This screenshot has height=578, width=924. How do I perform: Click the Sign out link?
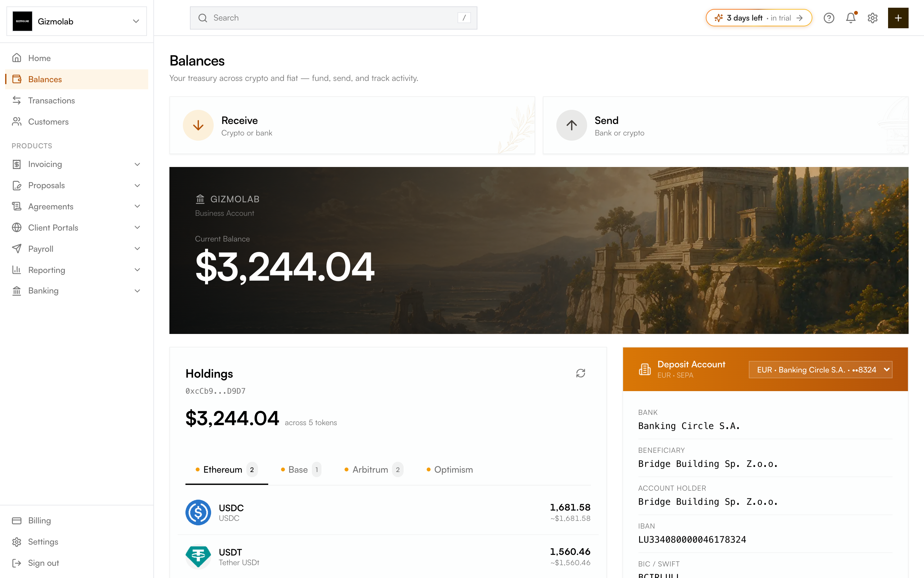(77, 563)
